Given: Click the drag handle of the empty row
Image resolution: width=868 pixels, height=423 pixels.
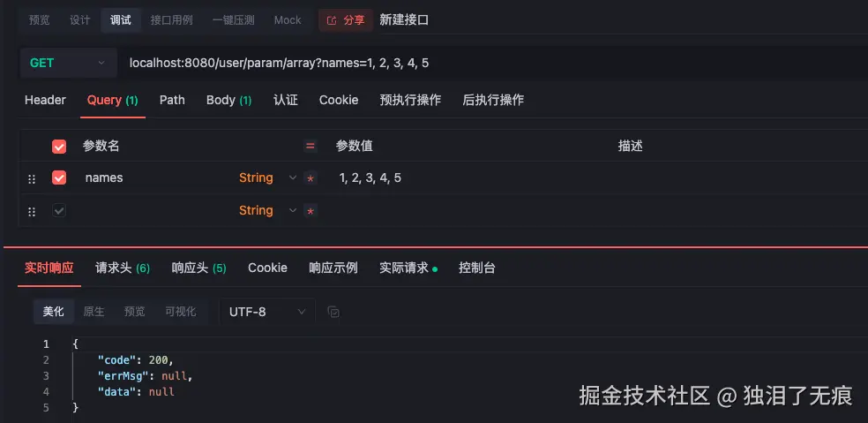Looking at the screenshot, I should 32,211.
